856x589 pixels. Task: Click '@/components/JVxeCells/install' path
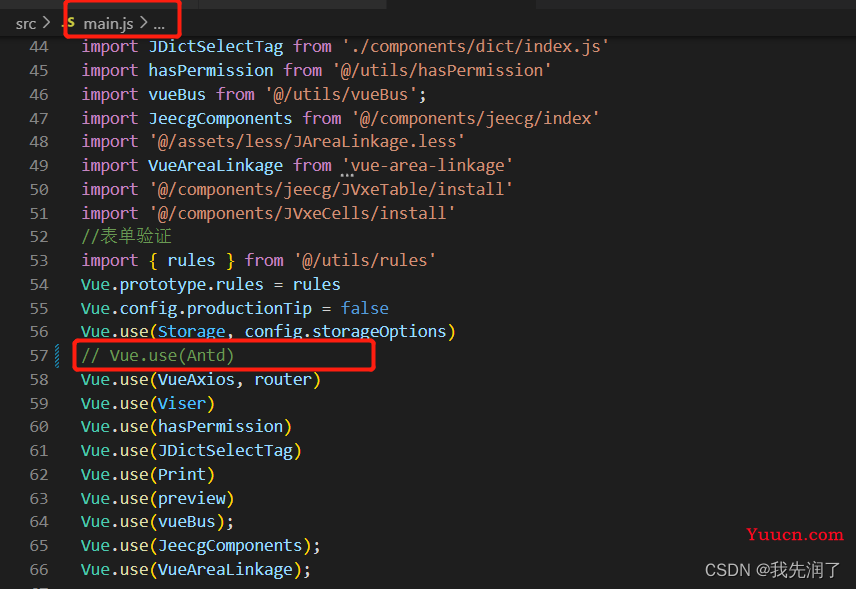pos(302,213)
